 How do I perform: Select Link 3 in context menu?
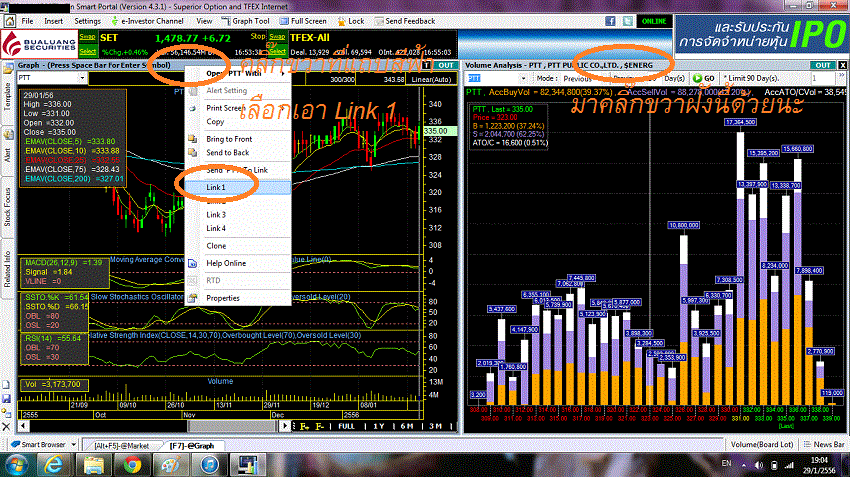coord(216,215)
